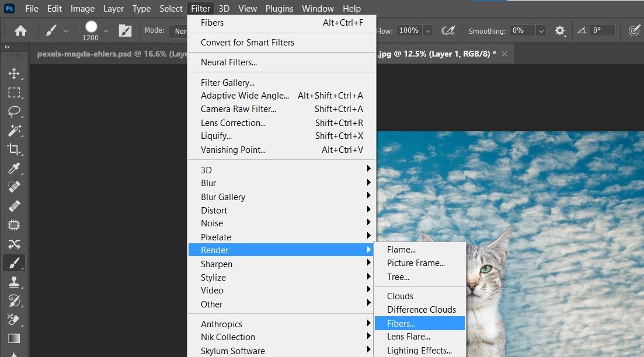Open the Plugins menu

(279, 9)
